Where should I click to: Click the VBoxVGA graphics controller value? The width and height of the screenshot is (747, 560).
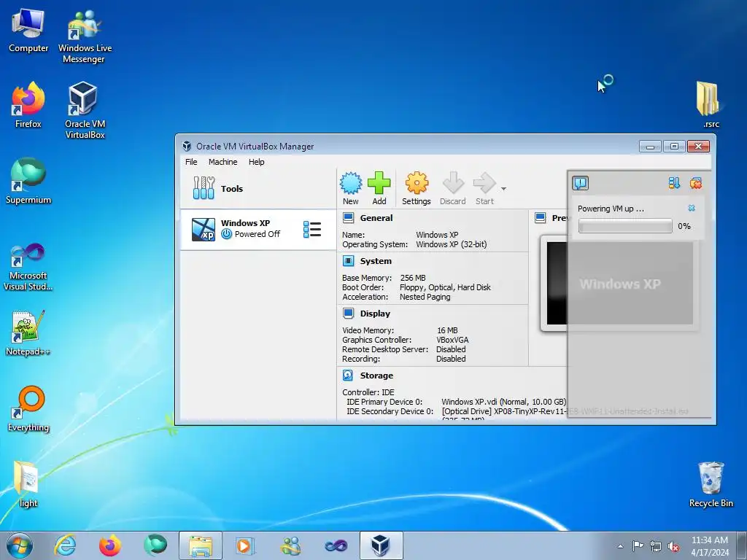coord(452,340)
